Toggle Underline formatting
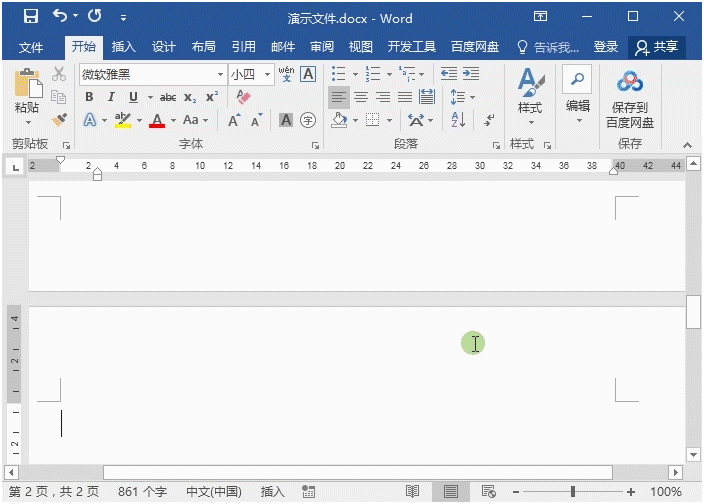This screenshot has width=704, height=504. pyautogui.click(x=133, y=97)
